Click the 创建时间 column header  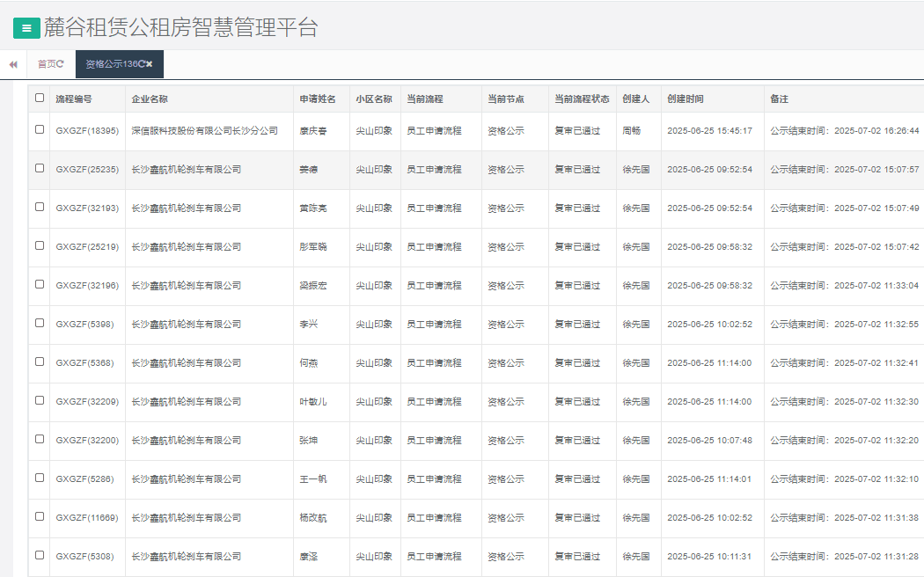pos(686,99)
